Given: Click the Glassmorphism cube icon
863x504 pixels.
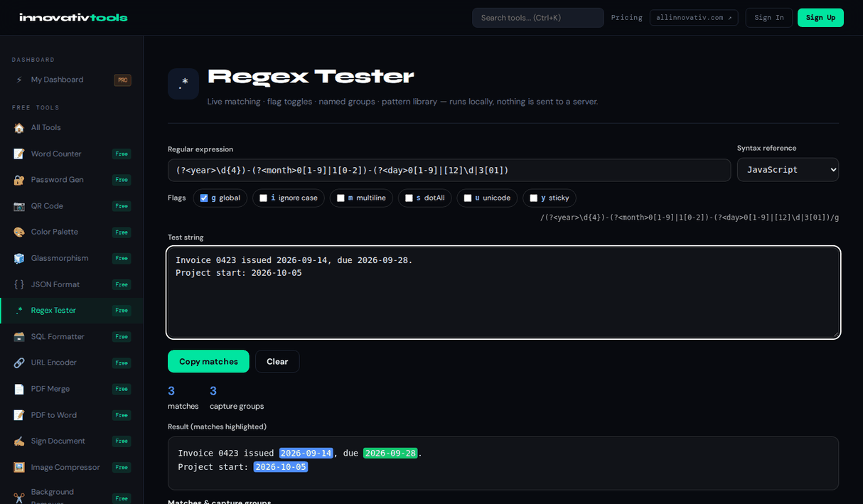Looking at the screenshot, I should pyautogui.click(x=19, y=258).
